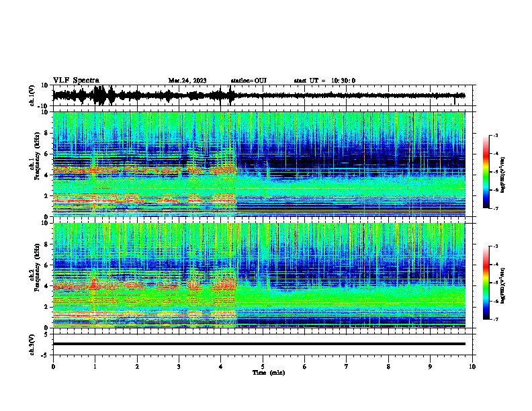Click the "4" tick on ch.2 frequency axis
Image resolution: width=532 pixels, height=411 pixels.
point(47,286)
